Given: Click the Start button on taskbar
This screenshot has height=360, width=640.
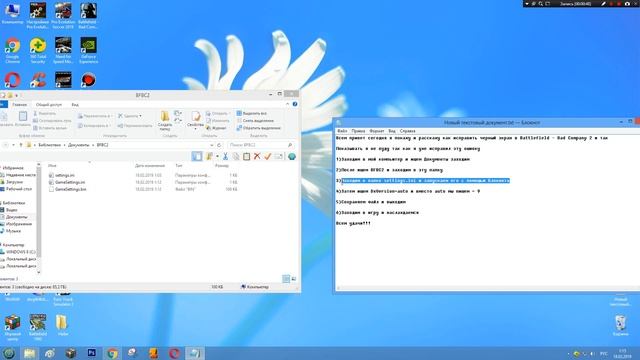Looking at the screenshot, I should click(9, 353).
